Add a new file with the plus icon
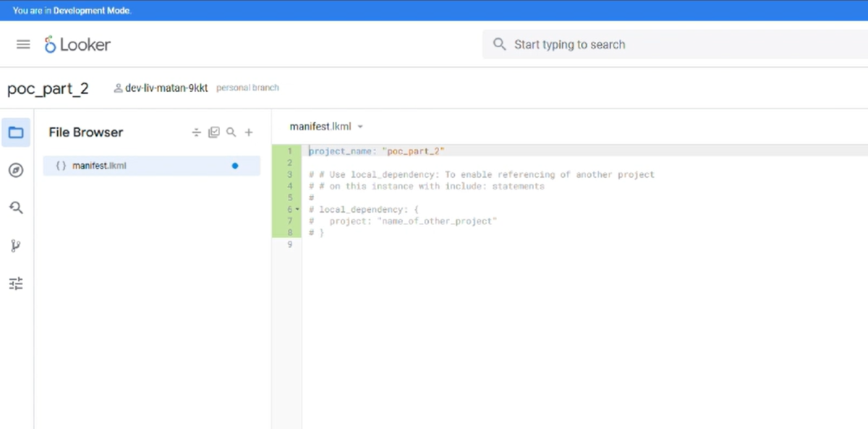This screenshot has width=868, height=429. 249,132
